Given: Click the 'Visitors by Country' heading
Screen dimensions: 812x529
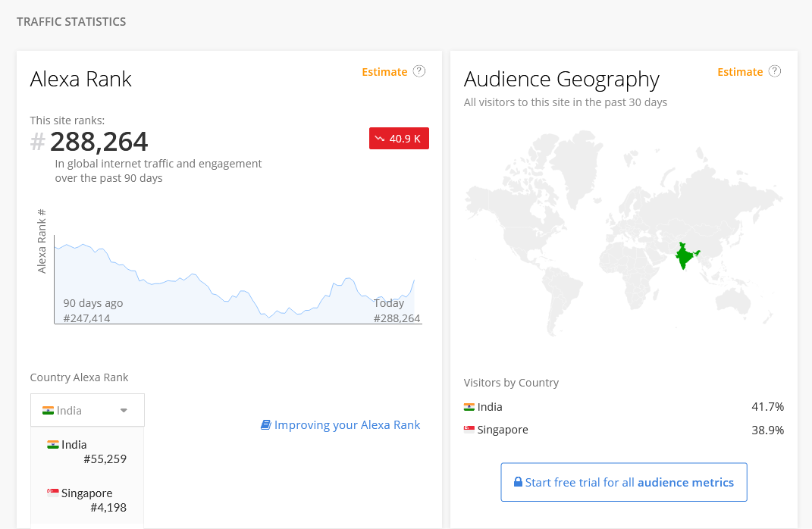Looking at the screenshot, I should (x=511, y=383).
